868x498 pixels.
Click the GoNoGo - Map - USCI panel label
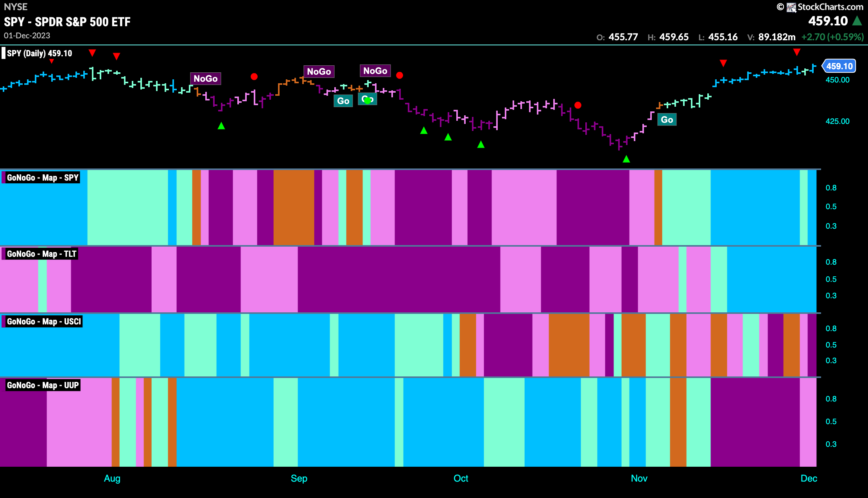(44, 322)
